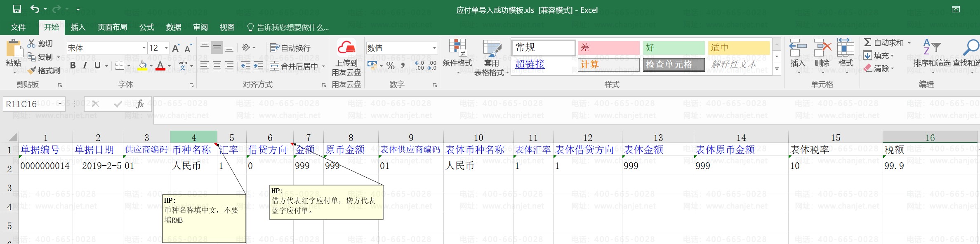Expand the Name Box dropdown arrow
Viewport: 980px width, 244px height.
[60, 104]
